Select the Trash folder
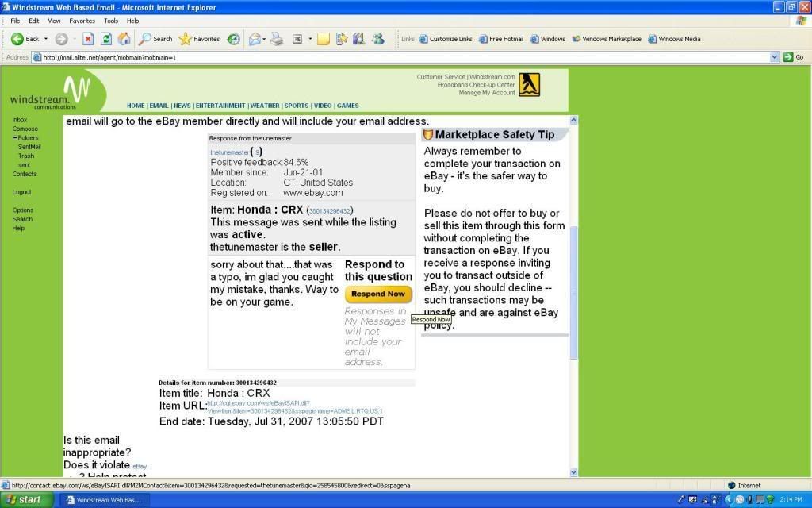Viewport: 812px width, 508px height. pos(26,156)
